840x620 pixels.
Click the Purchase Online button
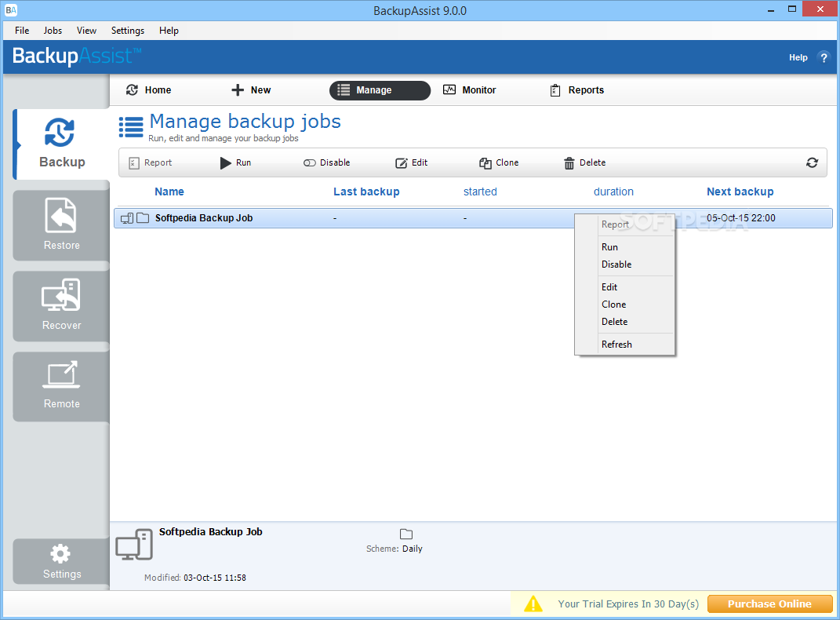pos(770,604)
